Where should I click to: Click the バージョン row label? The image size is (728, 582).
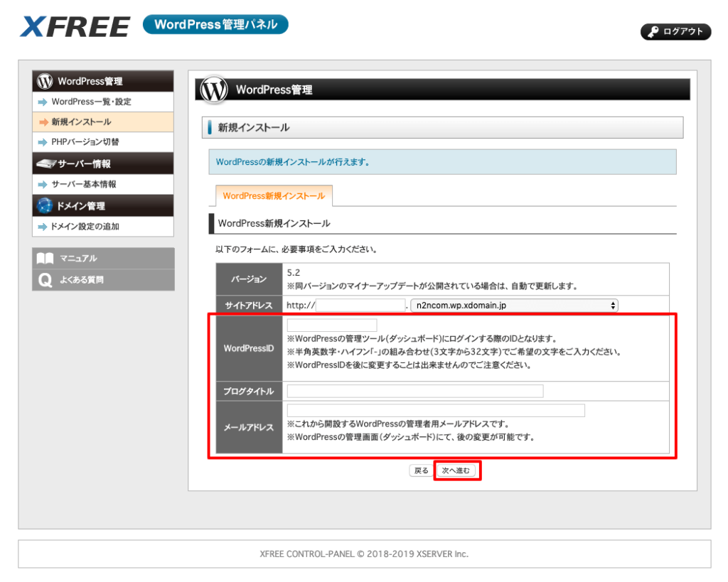coord(250,279)
